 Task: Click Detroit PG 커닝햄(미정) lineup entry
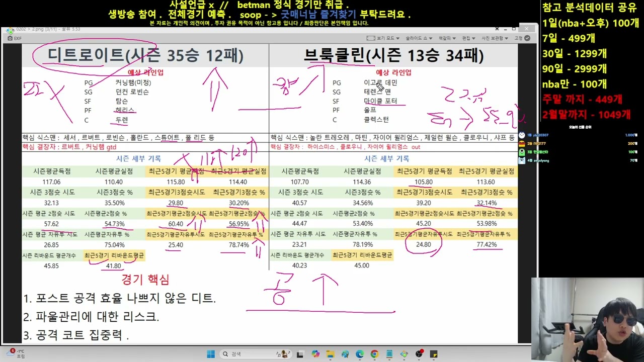coord(133,82)
